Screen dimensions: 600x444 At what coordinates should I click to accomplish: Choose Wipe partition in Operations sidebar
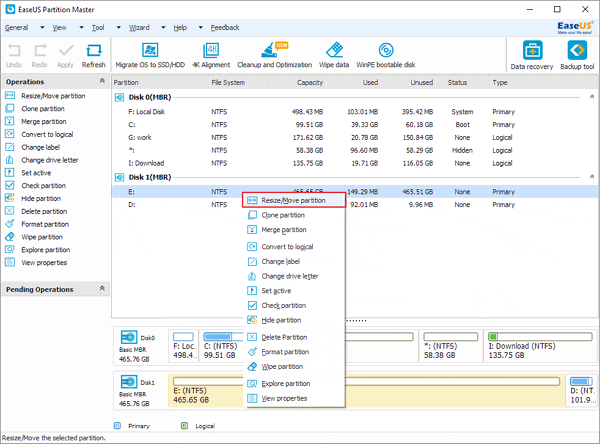click(x=42, y=237)
